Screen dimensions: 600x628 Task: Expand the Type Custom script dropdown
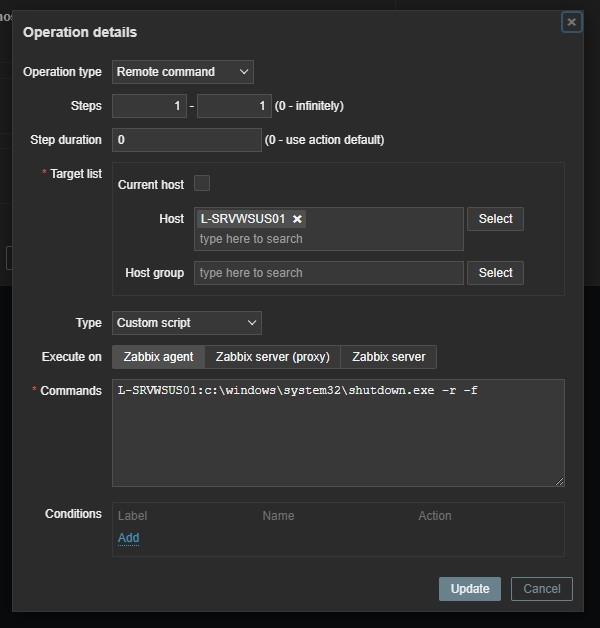[186, 323]
